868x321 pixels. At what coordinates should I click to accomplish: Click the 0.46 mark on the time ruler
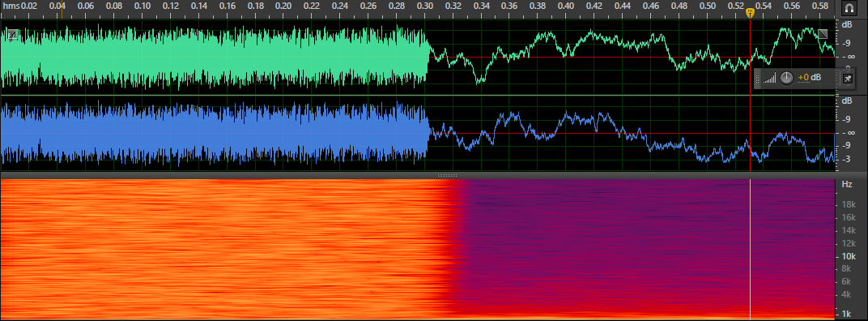650,6
